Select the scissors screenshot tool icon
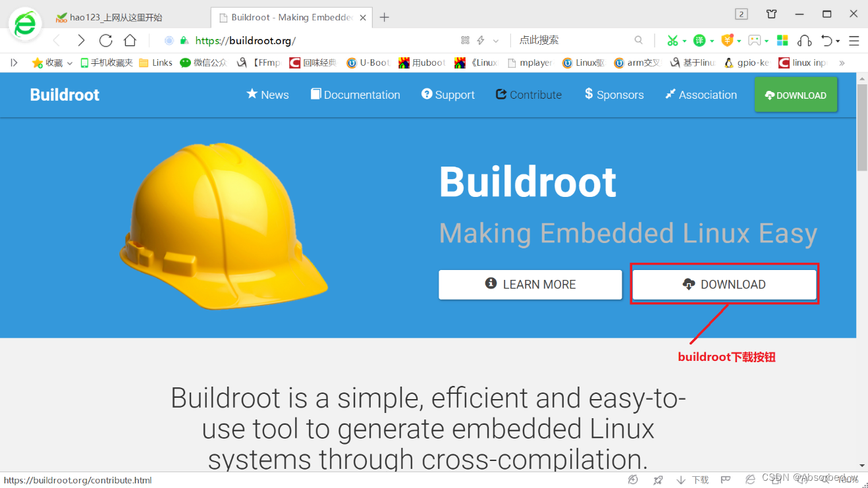The image size is (868, 488). (x=673, y=40)
